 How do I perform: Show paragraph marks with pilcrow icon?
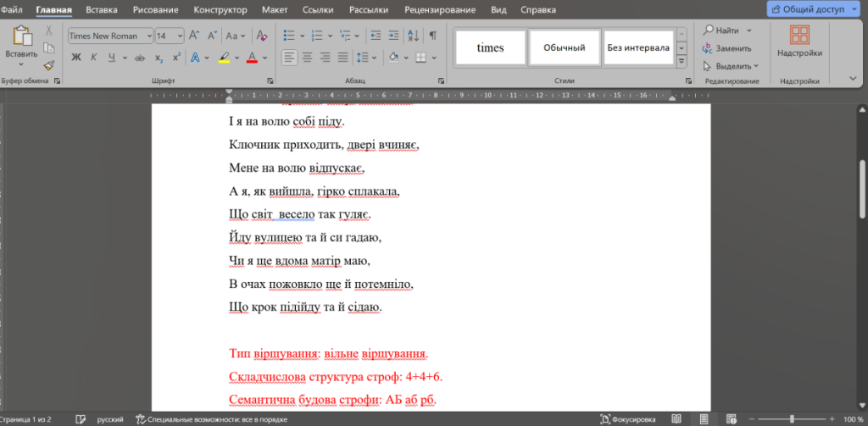point(433,36)
